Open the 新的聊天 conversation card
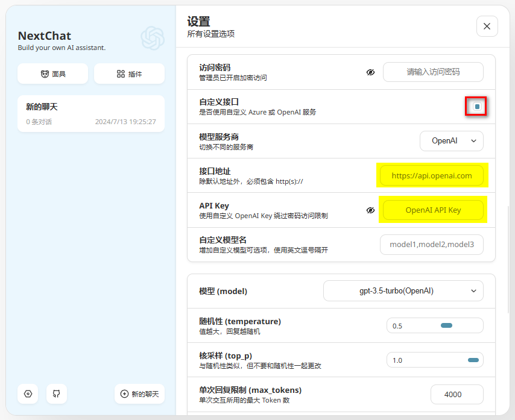 91,114
